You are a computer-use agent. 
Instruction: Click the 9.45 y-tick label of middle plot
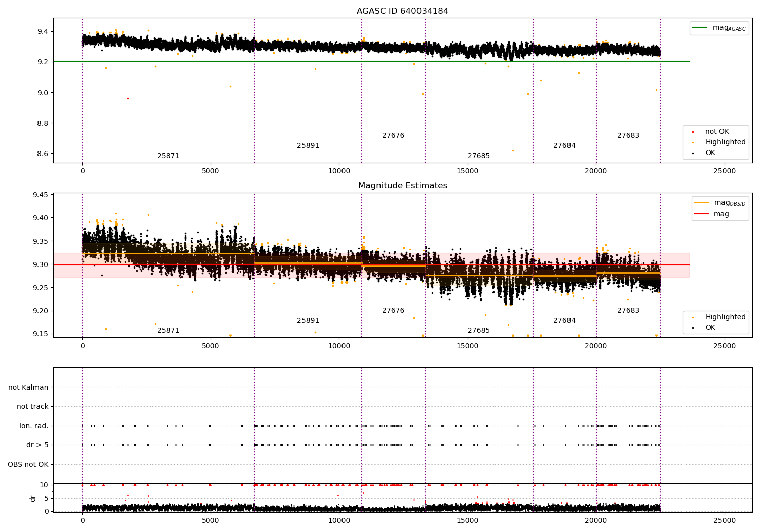[x=41, y=195]
